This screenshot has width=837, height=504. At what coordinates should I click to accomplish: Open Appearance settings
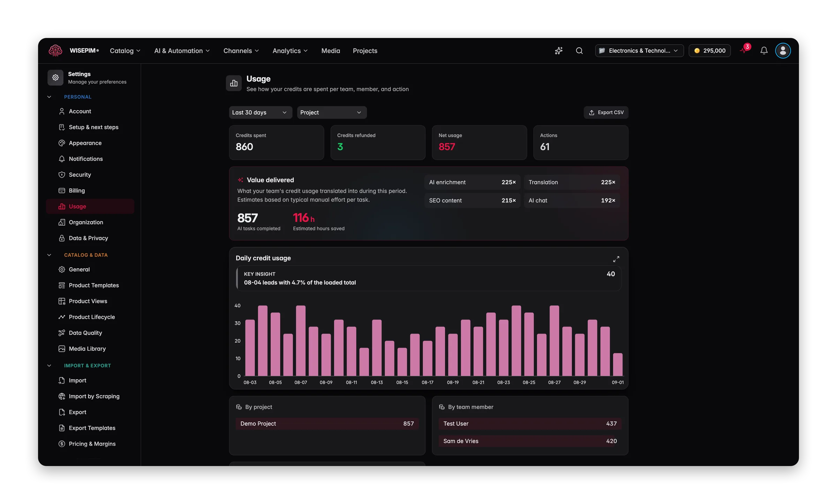tap(90, 143)
